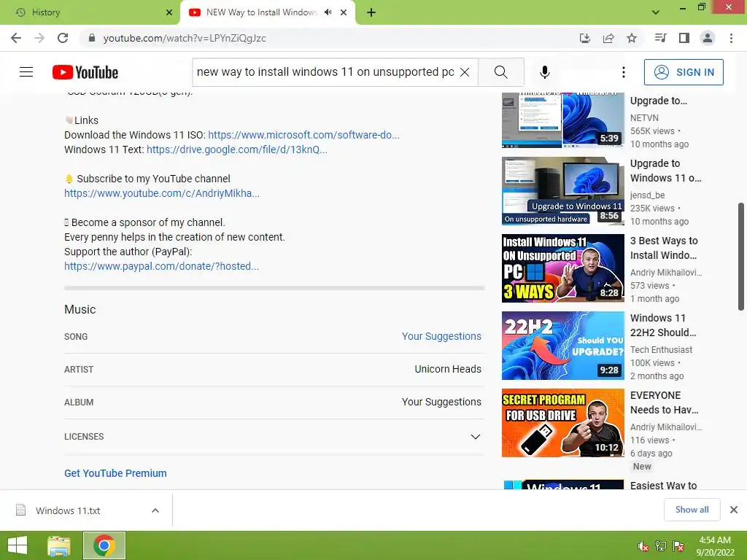Open Action Center flag icon
The height and width of the screenshot is (560, 747).
678,546
